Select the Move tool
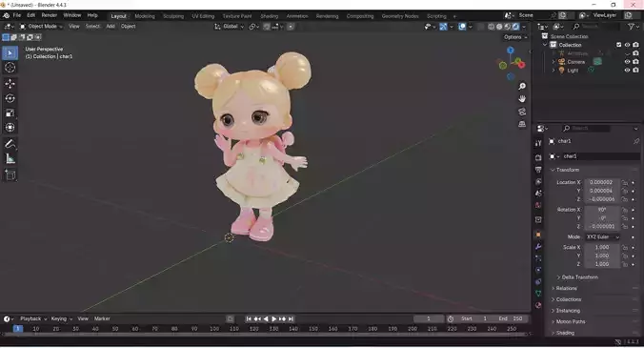This screenshot has width=644, height=348. tap(10, 83)
